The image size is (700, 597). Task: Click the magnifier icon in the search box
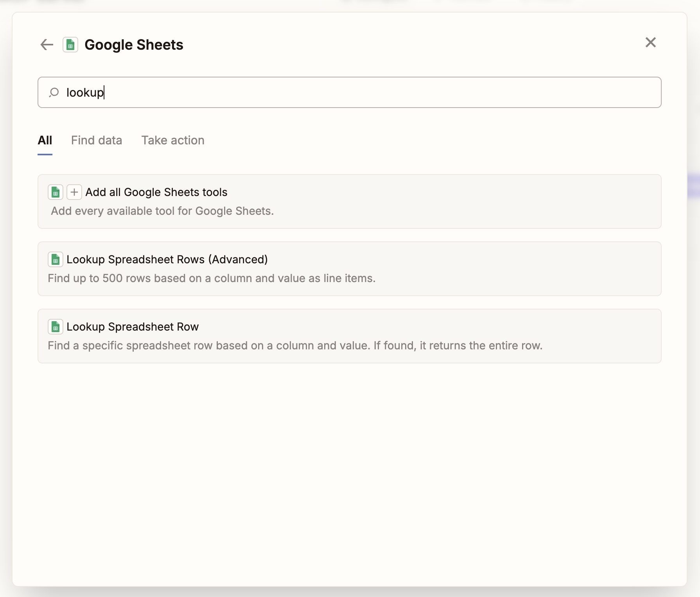[54, 92]
